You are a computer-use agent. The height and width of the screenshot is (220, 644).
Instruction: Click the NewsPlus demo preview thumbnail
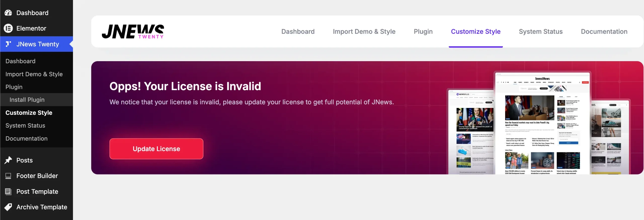click(x=470, y=131)
